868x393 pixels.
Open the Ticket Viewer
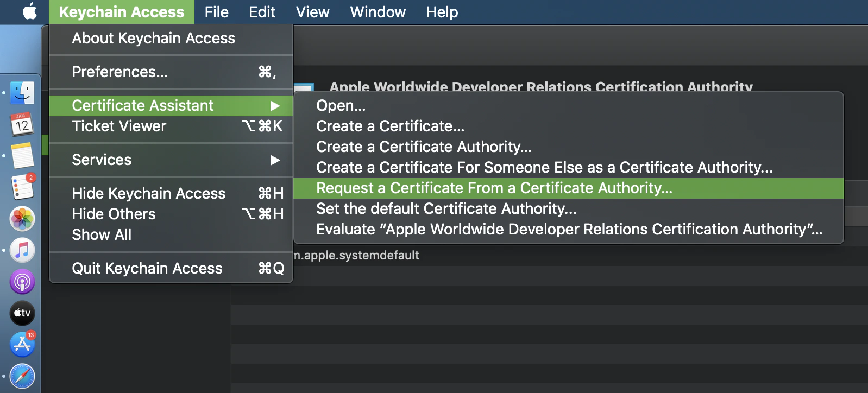coord(119,126)
